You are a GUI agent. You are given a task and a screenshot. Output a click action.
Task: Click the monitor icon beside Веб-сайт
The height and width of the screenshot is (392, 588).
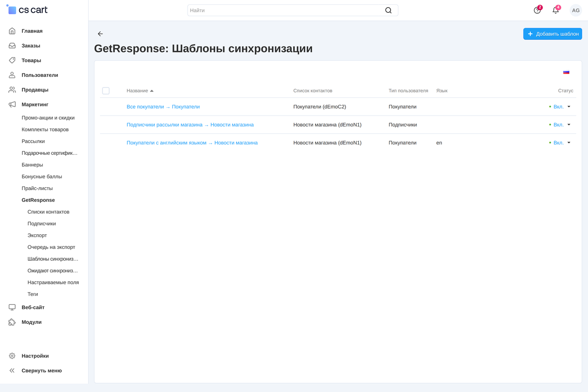coord(12,307)
